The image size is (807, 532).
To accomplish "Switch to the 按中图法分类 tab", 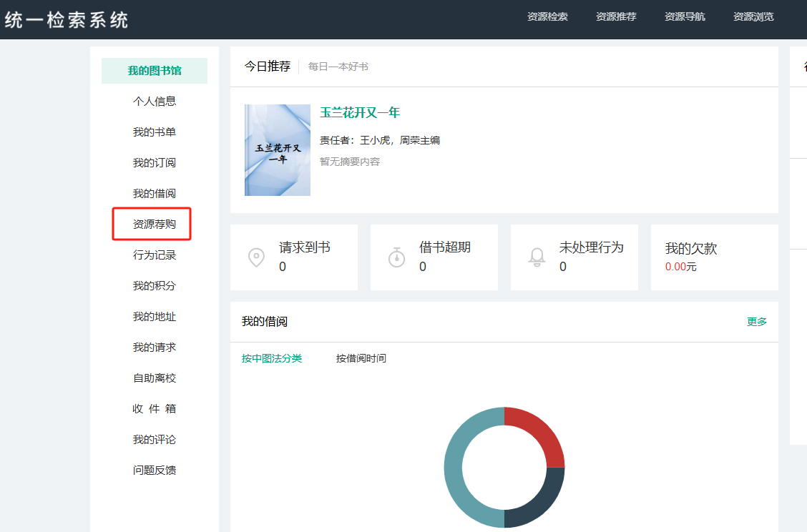I will [272, 358].
